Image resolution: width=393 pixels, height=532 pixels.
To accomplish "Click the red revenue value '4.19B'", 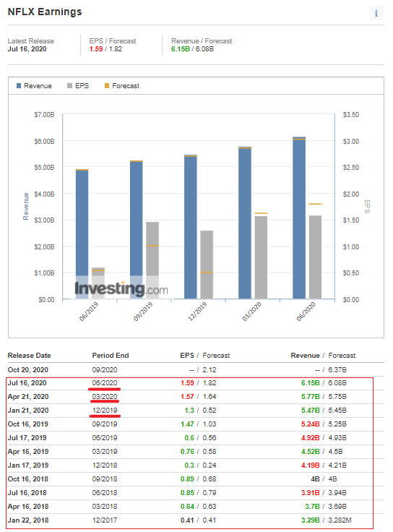I will pos(310,465).
